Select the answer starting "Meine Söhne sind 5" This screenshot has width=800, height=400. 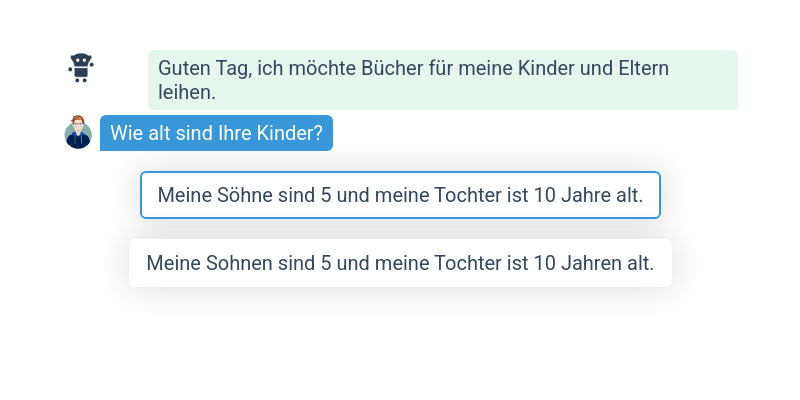[400, 195]
